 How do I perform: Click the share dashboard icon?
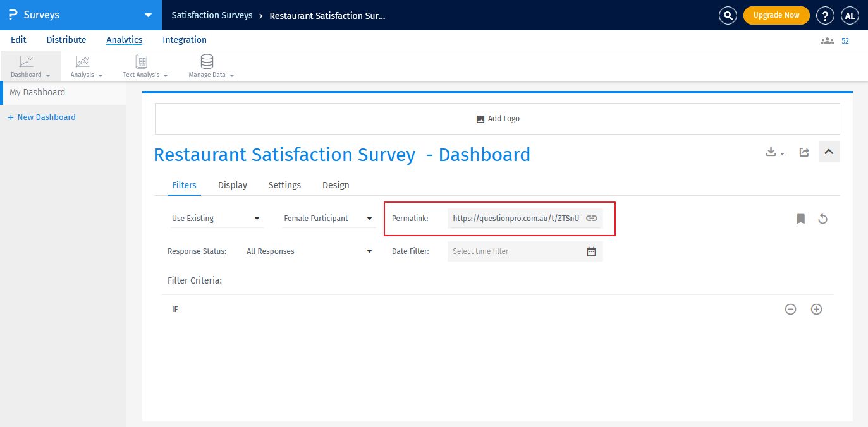point(804,152)
